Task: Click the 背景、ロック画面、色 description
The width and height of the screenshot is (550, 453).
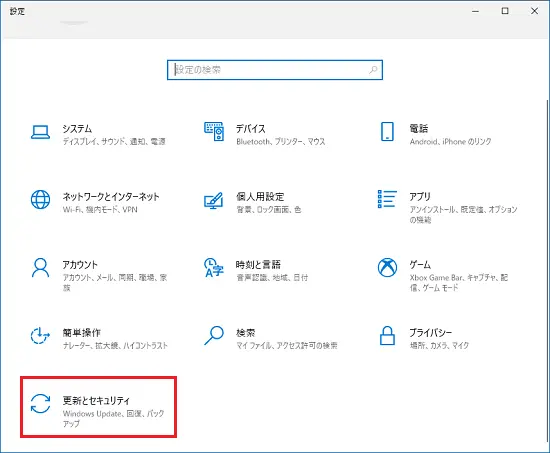Action: tap(269, 209)
